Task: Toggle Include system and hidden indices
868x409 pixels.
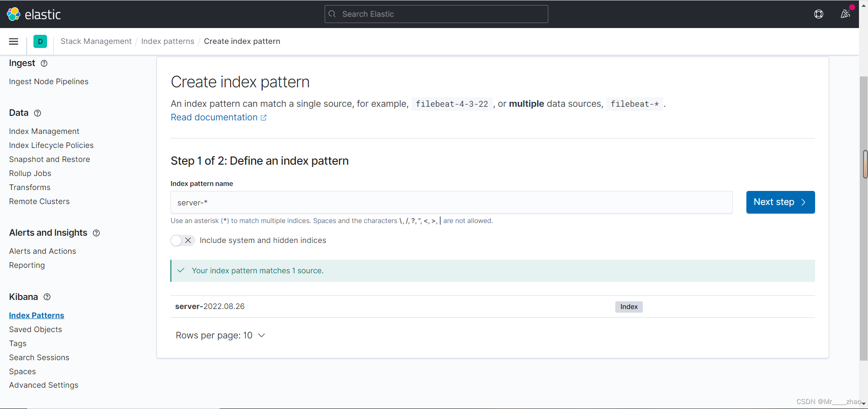Action: [x=182, y=240]
